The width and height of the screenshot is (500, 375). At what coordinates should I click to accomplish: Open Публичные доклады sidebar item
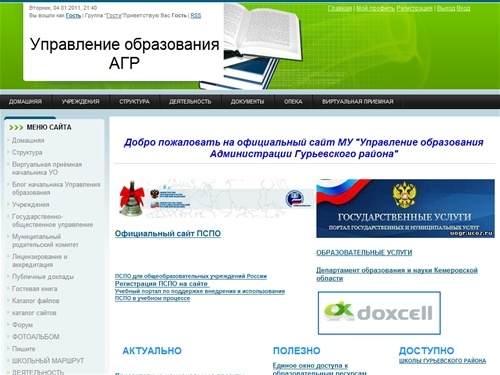coord(43,277)
